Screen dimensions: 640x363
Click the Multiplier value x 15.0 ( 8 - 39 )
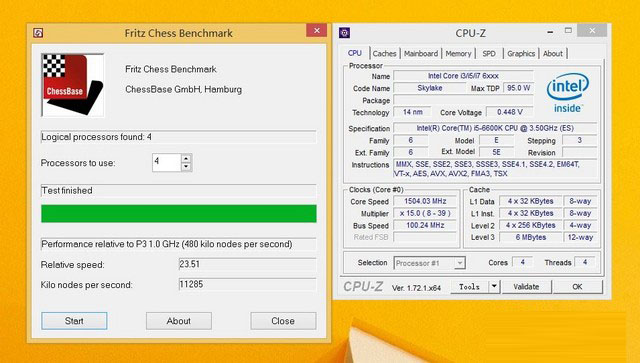(x=425, y=213)
